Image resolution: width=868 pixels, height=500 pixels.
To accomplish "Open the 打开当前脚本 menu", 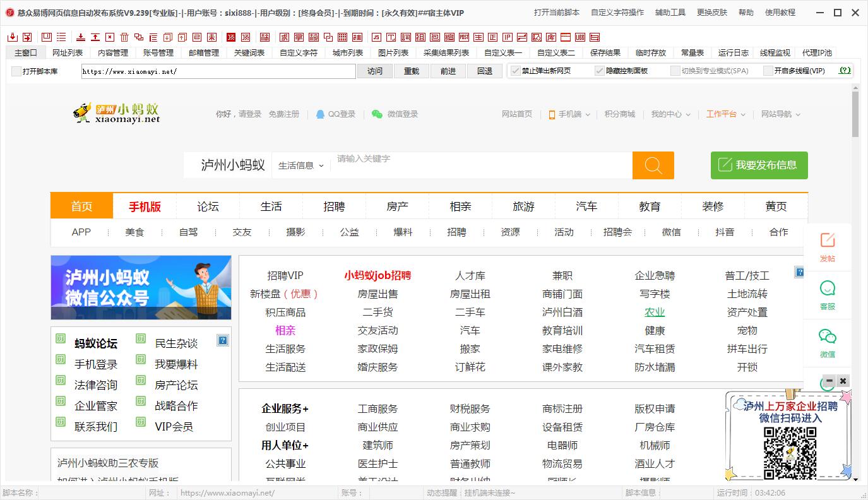I will (557, 12).
